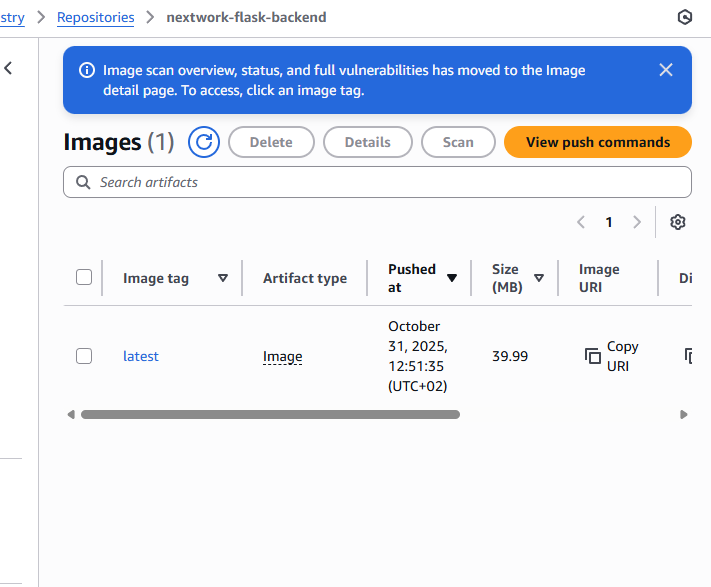The image size is (711, 587).
Task: Select the checkbox for latest image
Action: pos(84,356)
